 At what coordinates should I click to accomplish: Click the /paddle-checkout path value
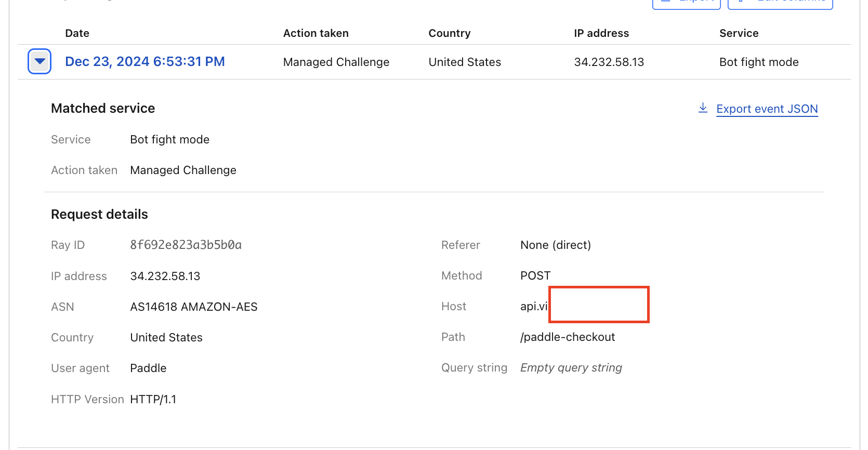coord(567,337)
